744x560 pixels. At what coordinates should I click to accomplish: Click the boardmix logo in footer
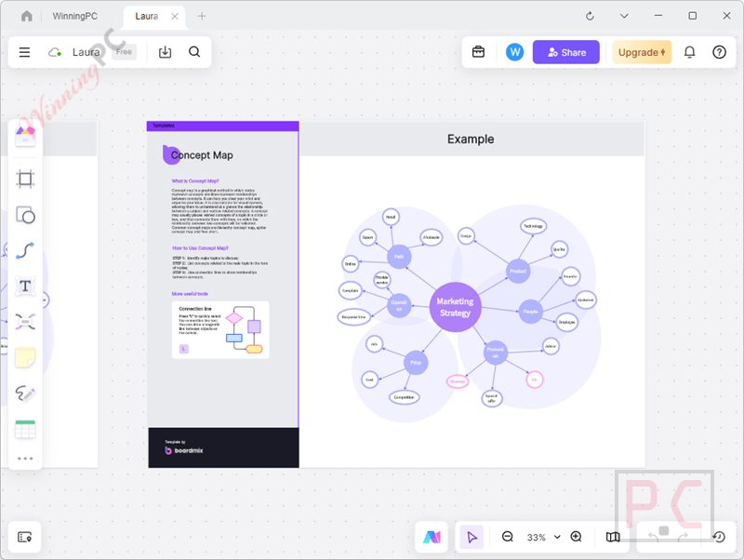184,450
